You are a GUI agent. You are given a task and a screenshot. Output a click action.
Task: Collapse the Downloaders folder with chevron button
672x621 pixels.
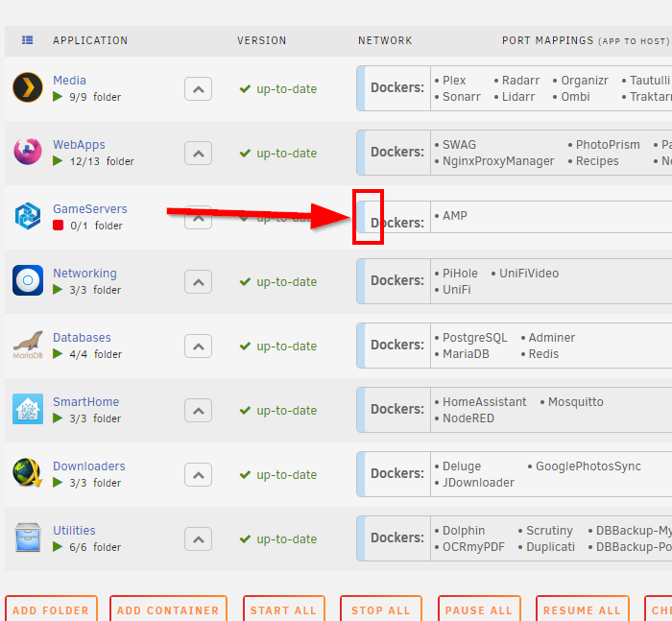coord(198,475)
